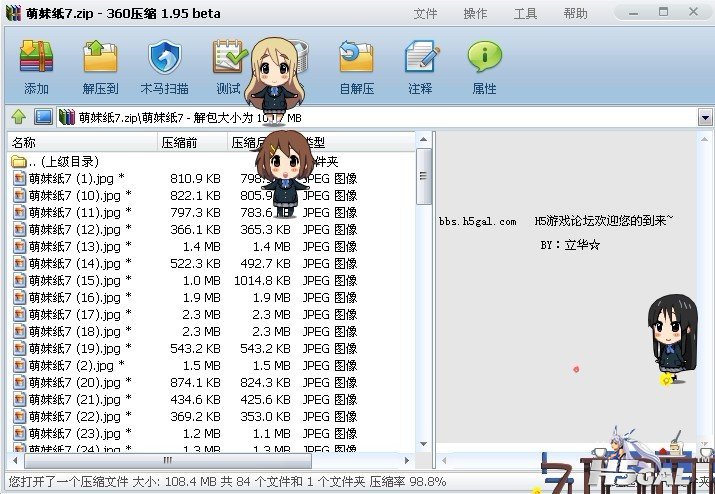The image size is (715, 494).
Task: Open the address bar path dropdown arrow
Action: pyautogui.click(x=705, y=118)
